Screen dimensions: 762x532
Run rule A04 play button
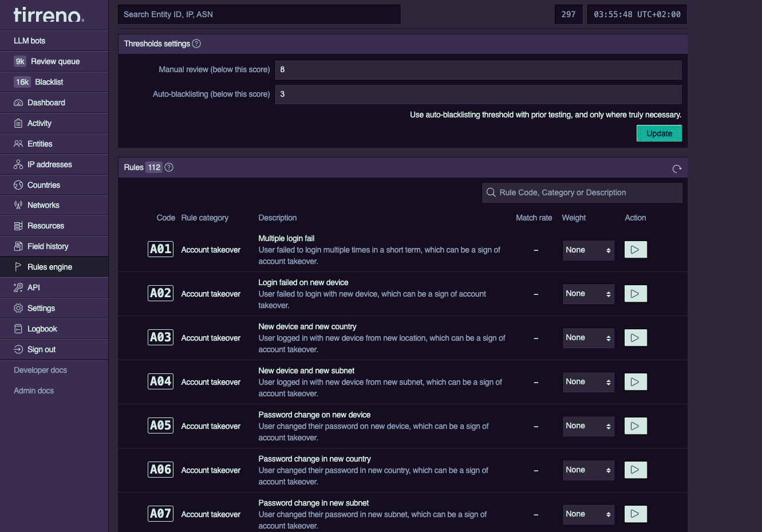point(635,382)
